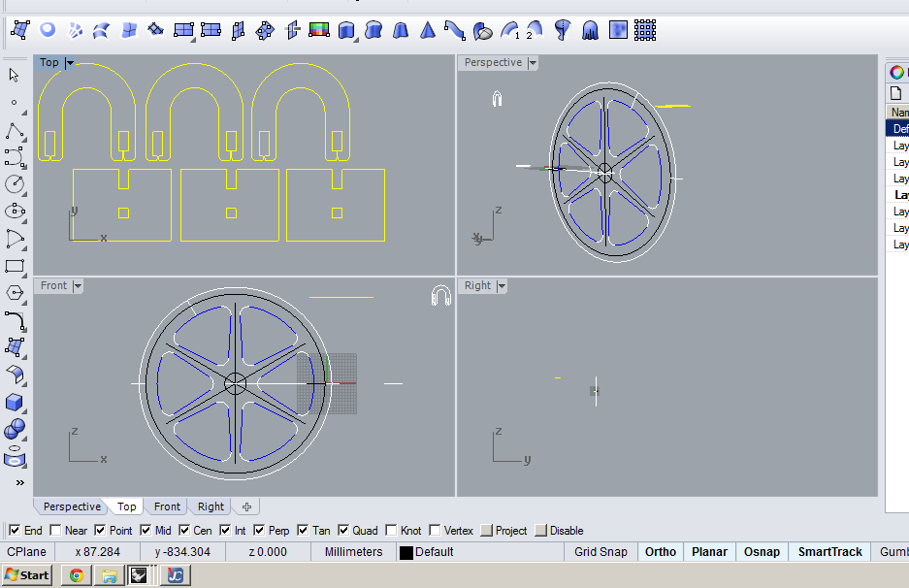The width and height of the screenshot is (909, 588).
Task: Toggle Ortho mode in status bar
Action: tap(661, 552)
